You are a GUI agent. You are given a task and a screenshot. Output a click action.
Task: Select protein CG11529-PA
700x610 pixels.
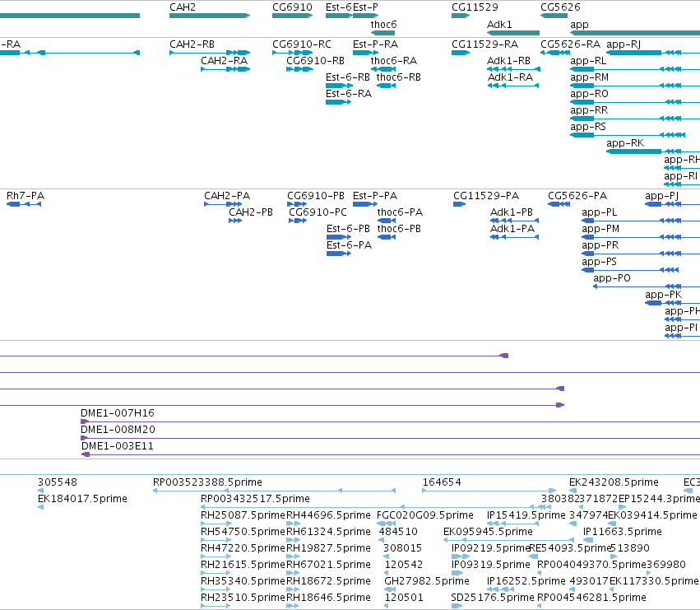click(459, 204)
